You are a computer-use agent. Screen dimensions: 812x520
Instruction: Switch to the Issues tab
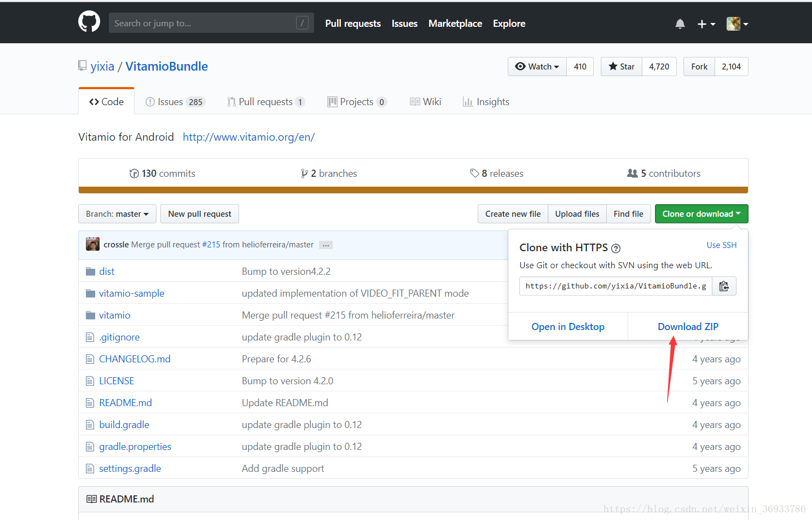pyautogui.click(x=175, y=102)
